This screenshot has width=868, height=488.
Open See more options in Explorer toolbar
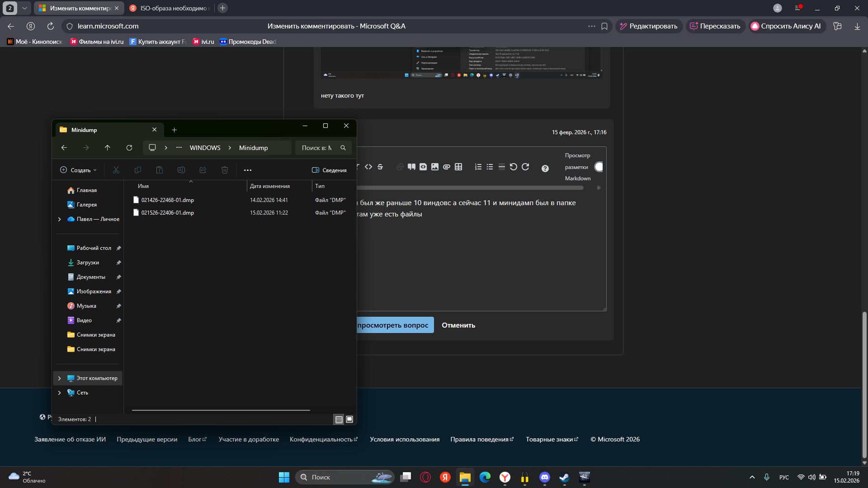pos(248,170)
